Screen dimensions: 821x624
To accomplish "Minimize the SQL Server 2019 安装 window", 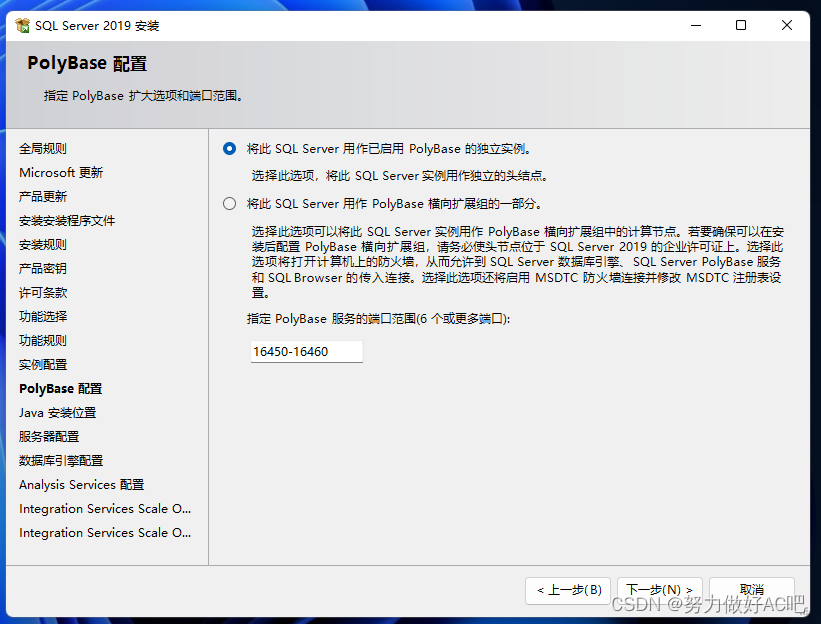I will 696,25.
